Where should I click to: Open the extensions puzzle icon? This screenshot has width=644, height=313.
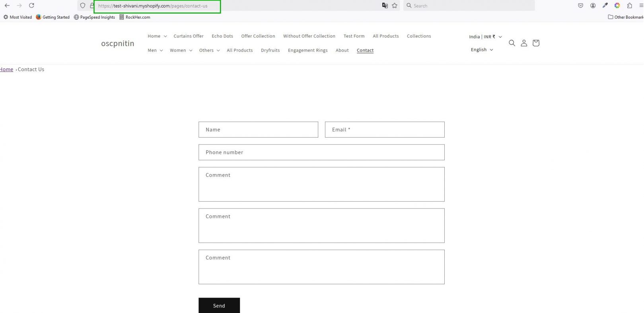point(629,6)
